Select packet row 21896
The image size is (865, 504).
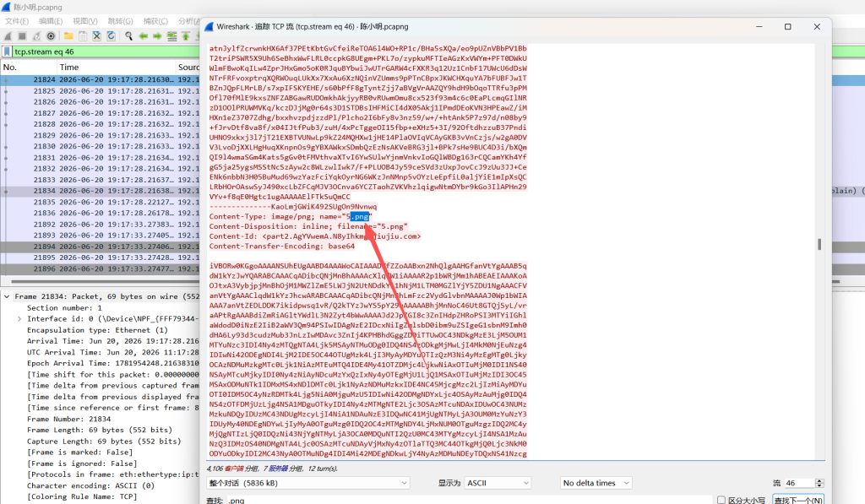point(100,269)
